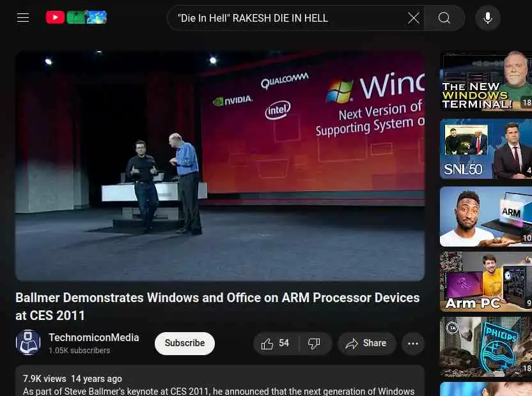Image resolution: width=532 pixels, height=396 pixels.
Task: Open more actions three-dot menu
Action: [x=413, y=344]
